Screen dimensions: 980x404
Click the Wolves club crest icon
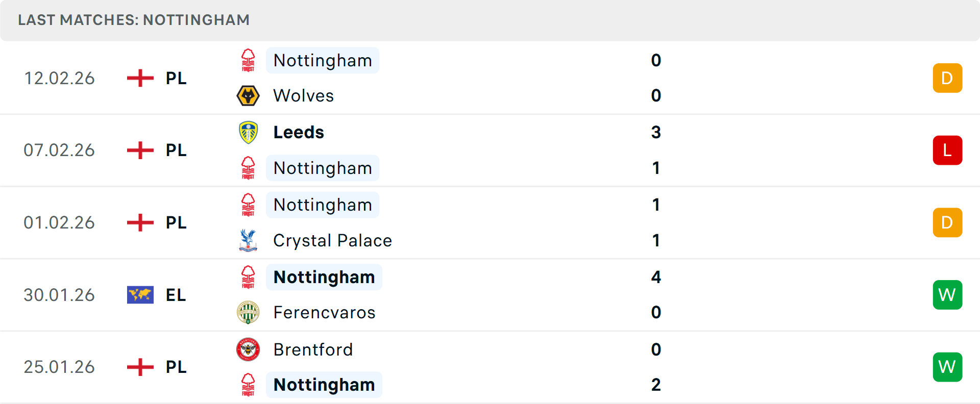coord(248,95)
